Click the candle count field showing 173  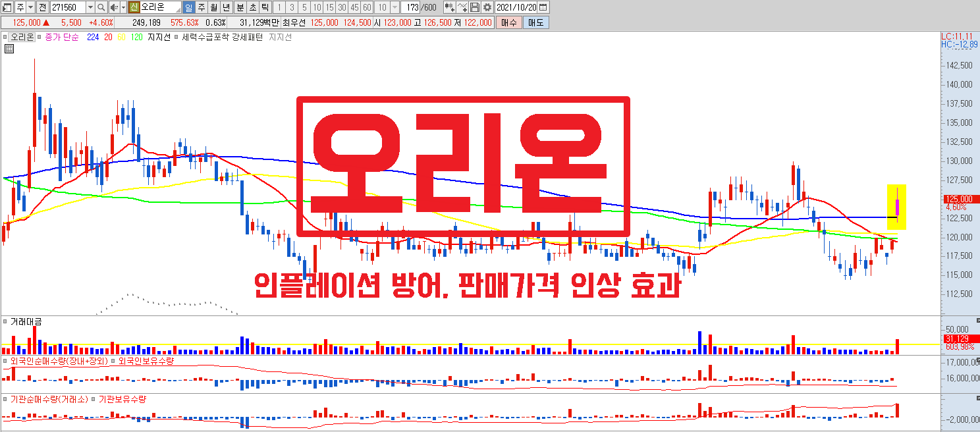click(411, 7)
